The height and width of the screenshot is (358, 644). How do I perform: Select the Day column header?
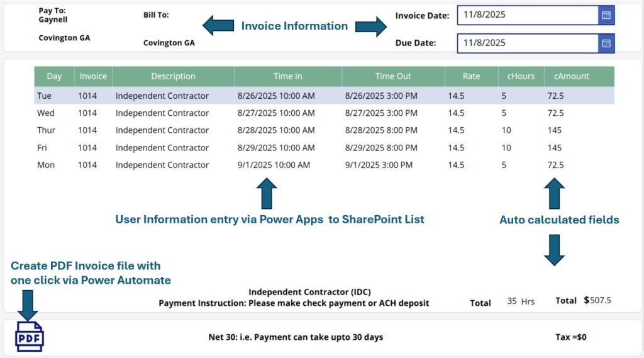click(x=54, y=77)
